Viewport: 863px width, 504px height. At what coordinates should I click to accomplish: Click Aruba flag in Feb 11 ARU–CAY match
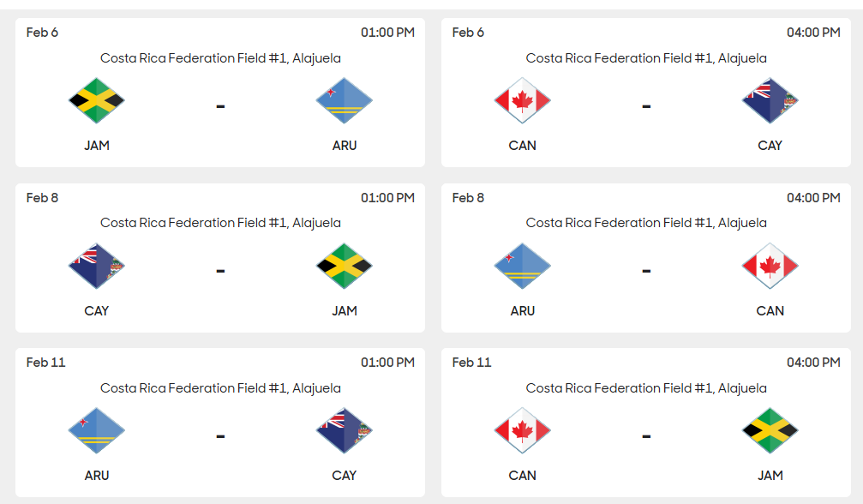click(96, 431)
